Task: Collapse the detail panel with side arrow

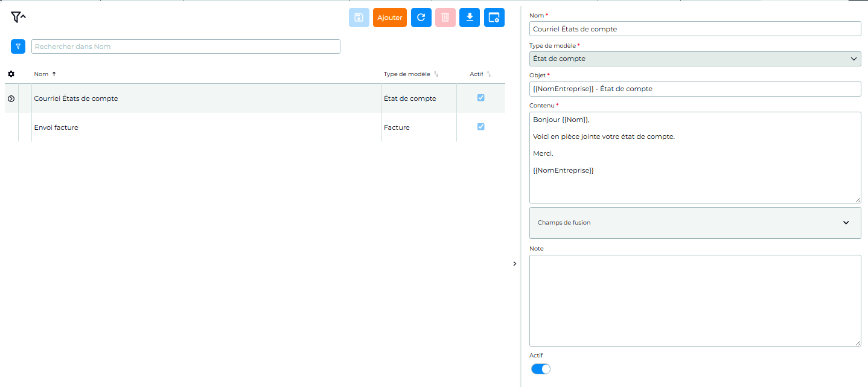Action: [x=514, y=264]
